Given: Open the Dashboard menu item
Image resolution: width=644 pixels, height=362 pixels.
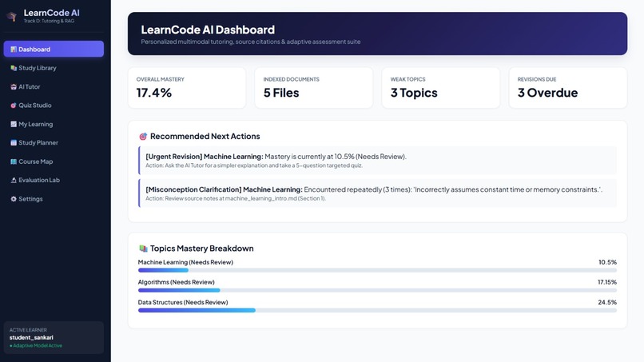Looking at the screenshot, I should coord(54,49).
